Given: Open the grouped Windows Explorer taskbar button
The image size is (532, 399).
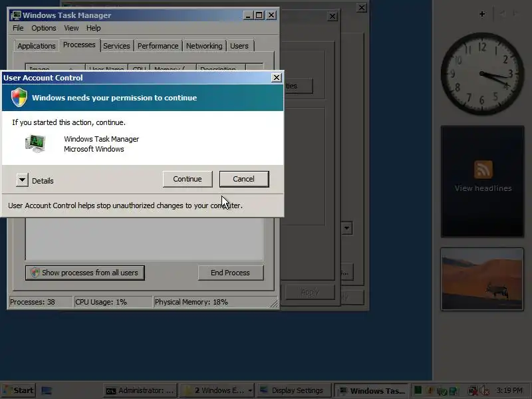Looking at the screenshot, I should (217, 390).
